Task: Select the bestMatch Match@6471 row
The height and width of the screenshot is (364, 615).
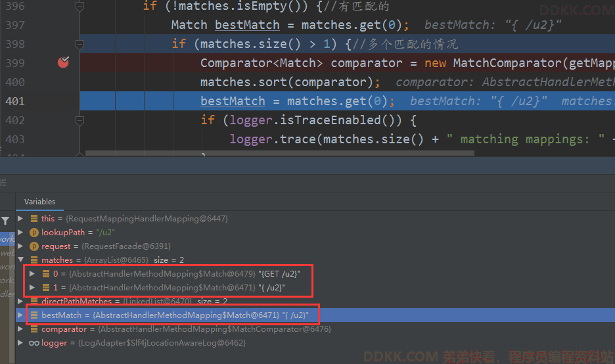Action: coord(315,315)
